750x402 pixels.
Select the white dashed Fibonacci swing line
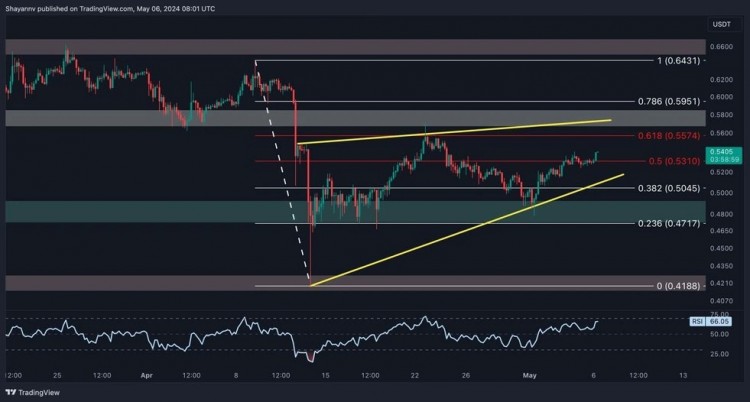[x=283, y=172]
